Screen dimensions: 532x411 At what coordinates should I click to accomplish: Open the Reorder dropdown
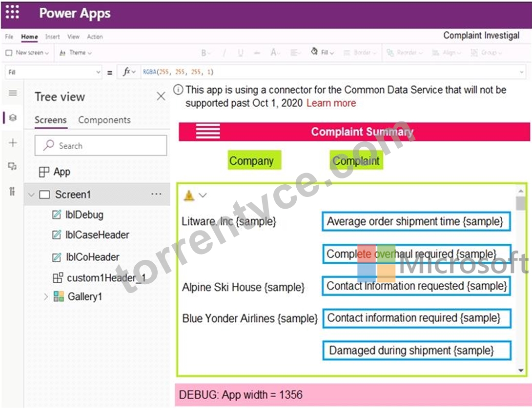(405, 53)
